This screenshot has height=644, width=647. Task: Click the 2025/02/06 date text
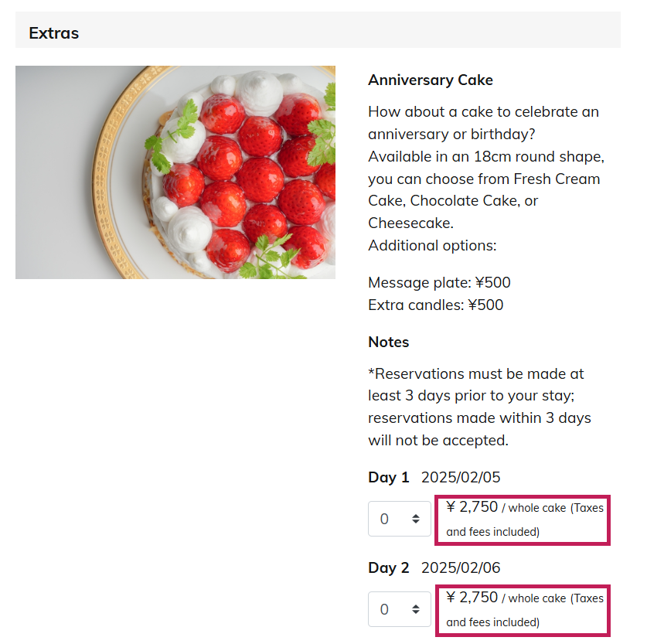tap(461, 567)
